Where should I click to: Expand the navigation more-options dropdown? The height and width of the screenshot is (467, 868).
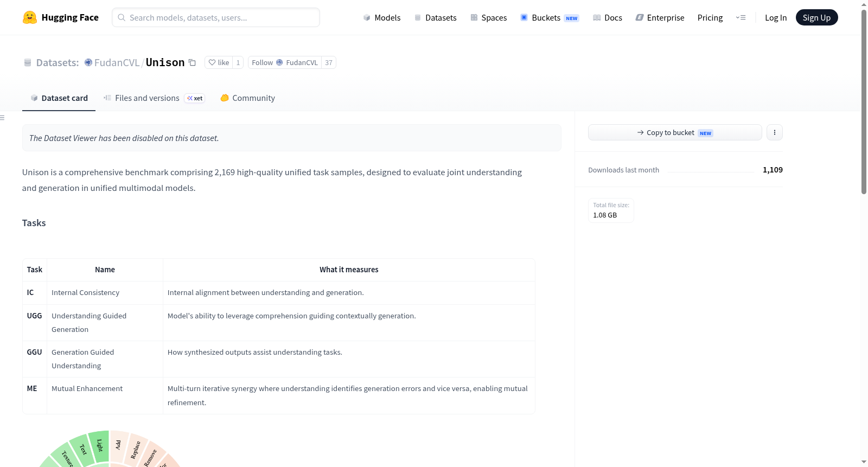tap(741, 17)
